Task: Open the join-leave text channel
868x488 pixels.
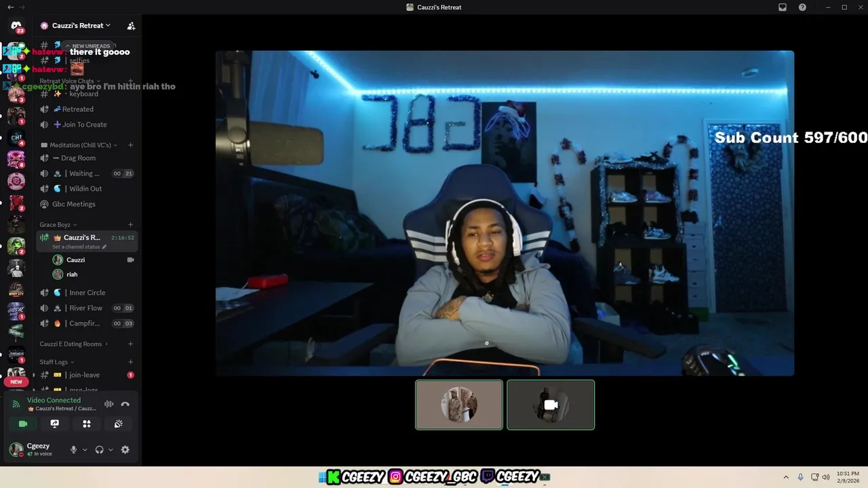Action: 87,375
